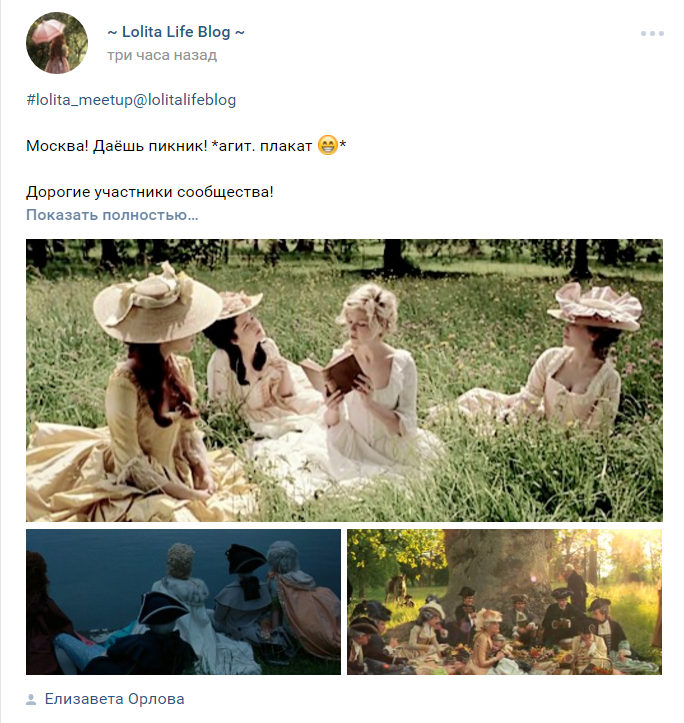Image resolution: width=684 pixels, height=723 pixels.
Task: Click the 'Дорогие участники сообщества!' text line
Action: pos(149,192)
